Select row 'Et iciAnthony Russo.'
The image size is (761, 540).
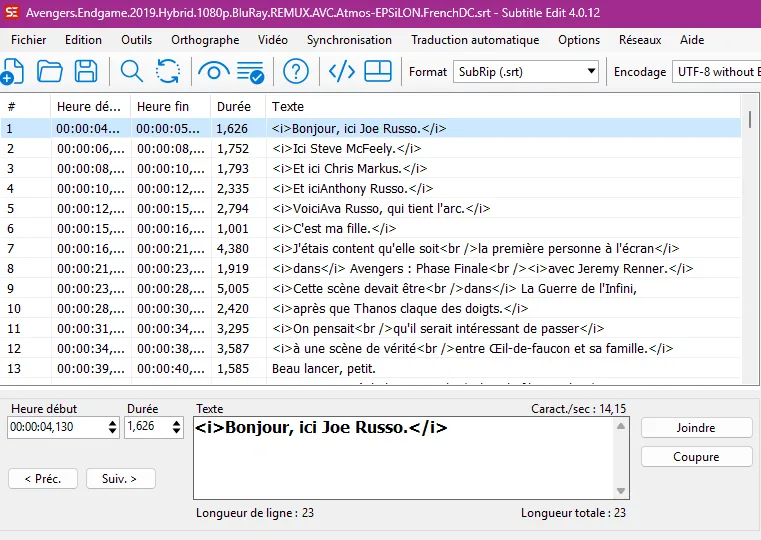tap(371, 188)
